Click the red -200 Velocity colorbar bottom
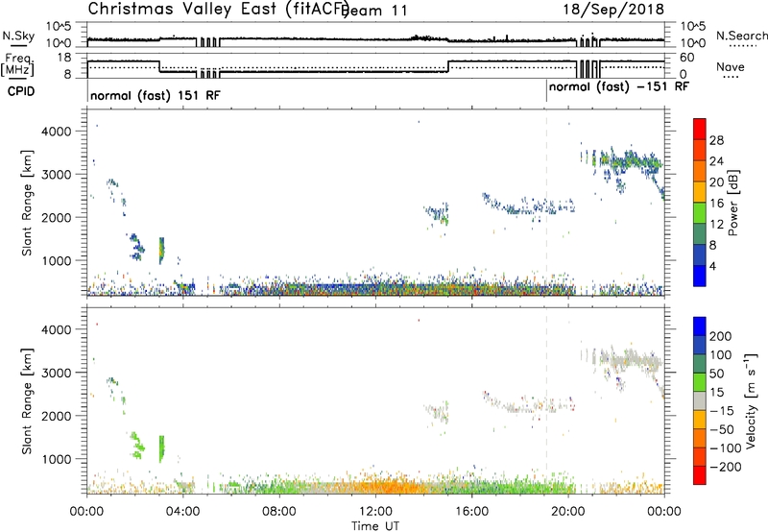This screenshot has height=532, width=768. [x=700, y=475]
